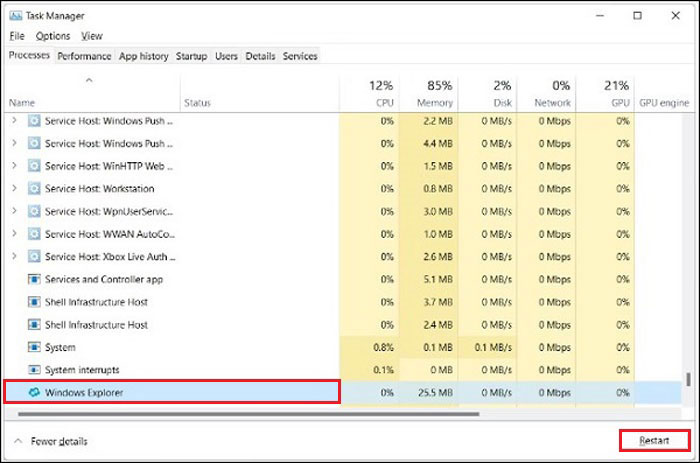Click the horizontal scrollbar thumb

tap(248, 414)
